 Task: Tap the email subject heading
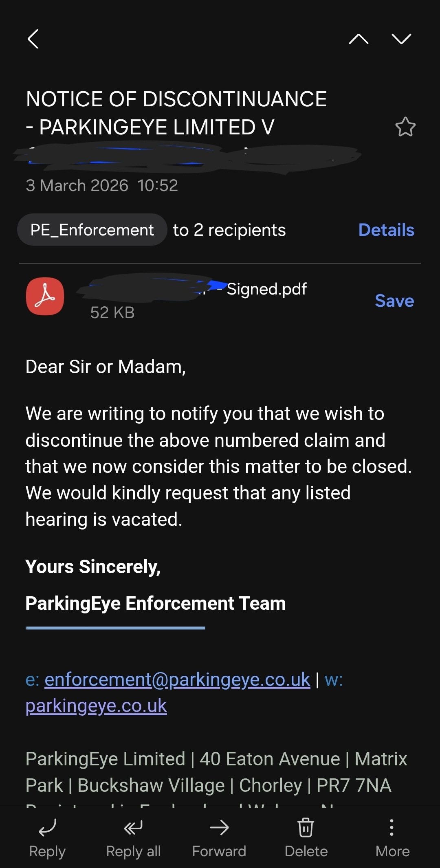176,113
